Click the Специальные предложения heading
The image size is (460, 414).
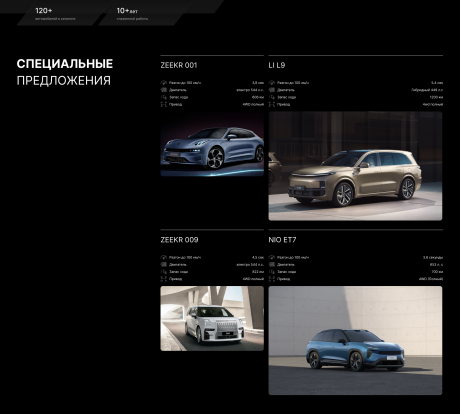(x=65, y=72)
